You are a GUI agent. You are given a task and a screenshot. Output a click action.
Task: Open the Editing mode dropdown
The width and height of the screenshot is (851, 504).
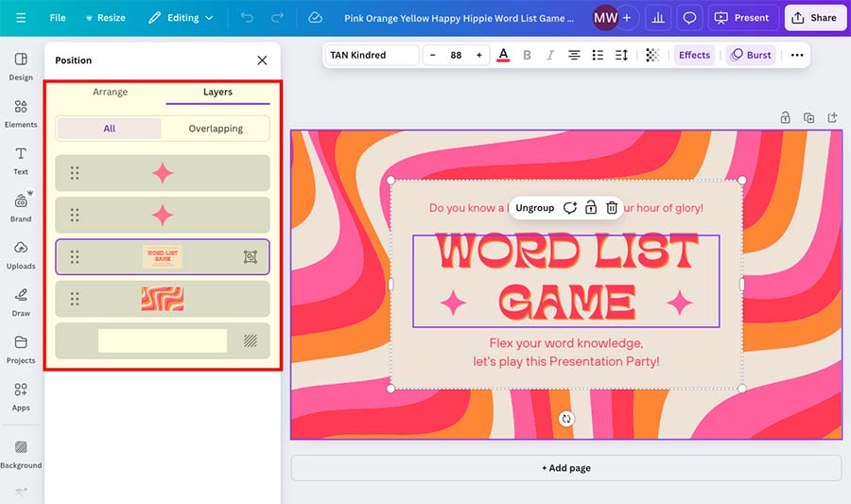point(181,18)
